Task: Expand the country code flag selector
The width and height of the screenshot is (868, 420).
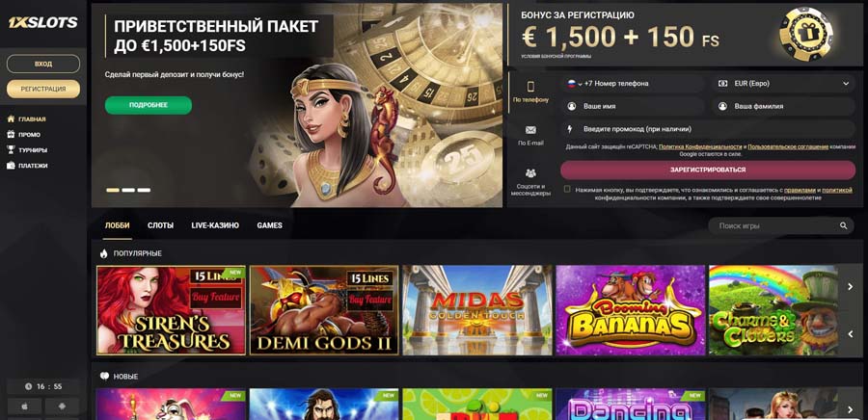Action: coord(574,84)
